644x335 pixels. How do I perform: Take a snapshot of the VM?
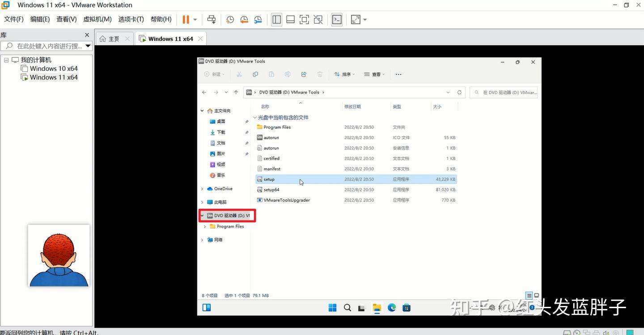tap(230, 19)
